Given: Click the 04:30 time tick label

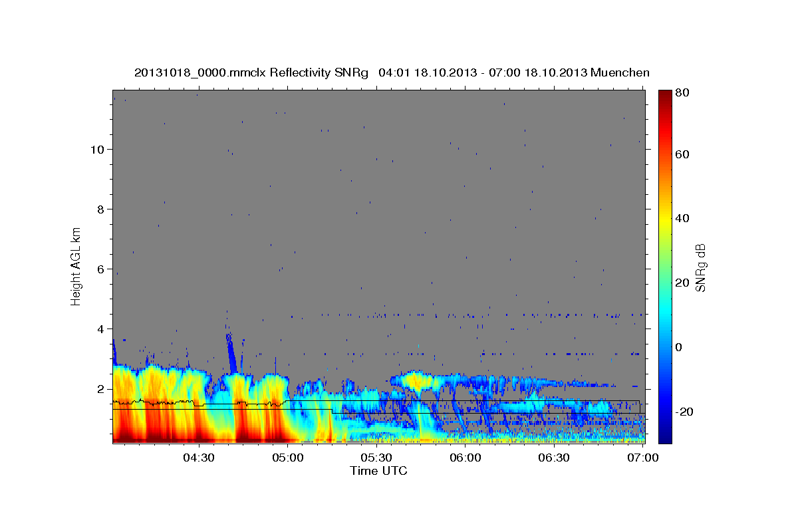Looking at the screenshot, I should click(199, 458).
